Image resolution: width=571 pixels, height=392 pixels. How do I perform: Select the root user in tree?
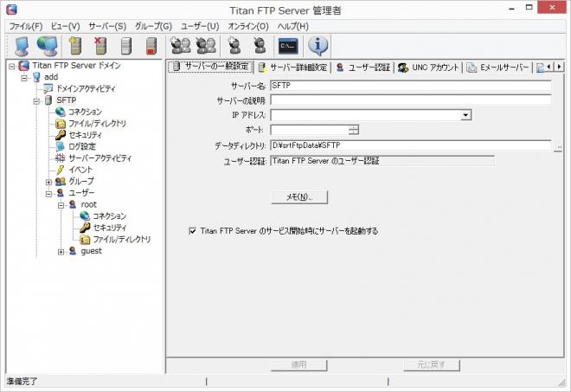coord(88,204)
